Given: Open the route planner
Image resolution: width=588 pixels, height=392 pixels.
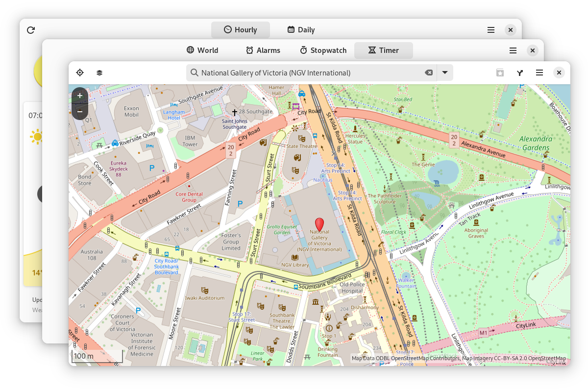Looking at the screenshot, I should click(520, 73).
